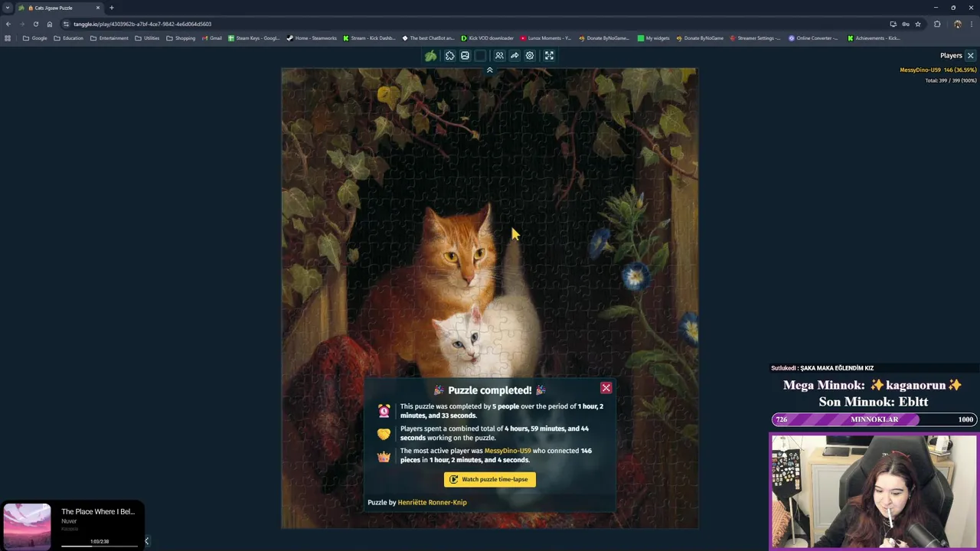Open Stream - Kick Dashboard bookmark
The width and height of the screenshot is (980, 551).
[x=370, y=38]
